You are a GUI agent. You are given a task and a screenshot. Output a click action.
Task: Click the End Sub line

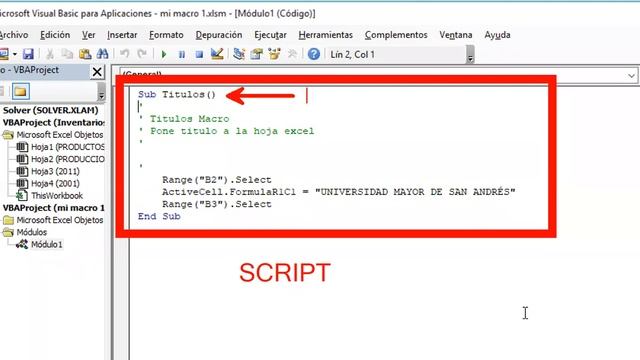[x=159, y=216]
